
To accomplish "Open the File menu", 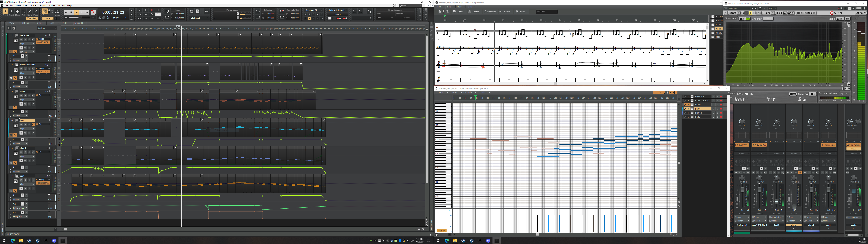I will [x=6, y=5].
